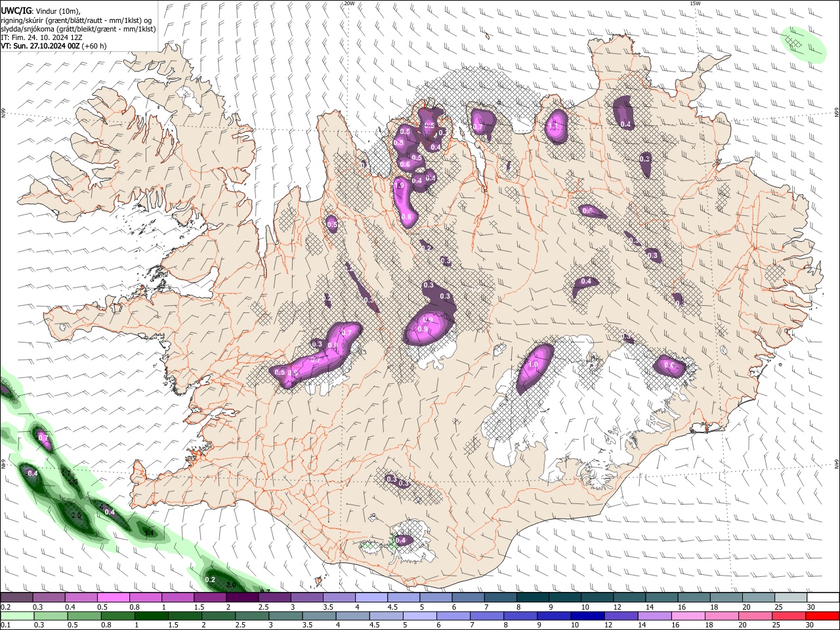The width and height of the screenshot is (840, 630).
Task: Select the rain legend swatch labeled 0.3
Action: [51, 616]
